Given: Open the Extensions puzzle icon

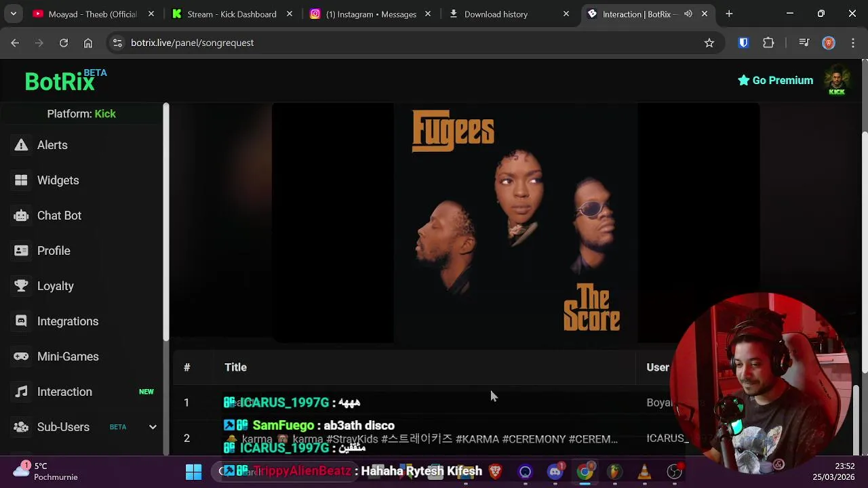Looking at the screenshot, I should coord(768,43).
